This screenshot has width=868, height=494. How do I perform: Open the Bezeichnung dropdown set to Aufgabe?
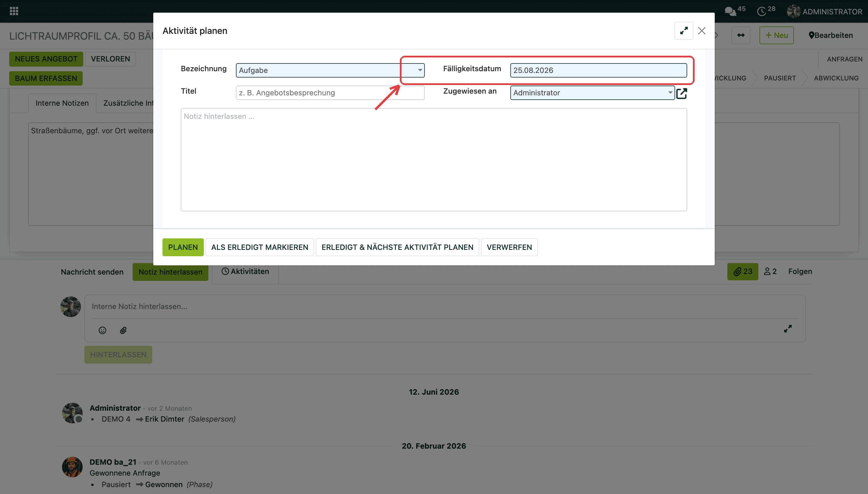point(330,70)
